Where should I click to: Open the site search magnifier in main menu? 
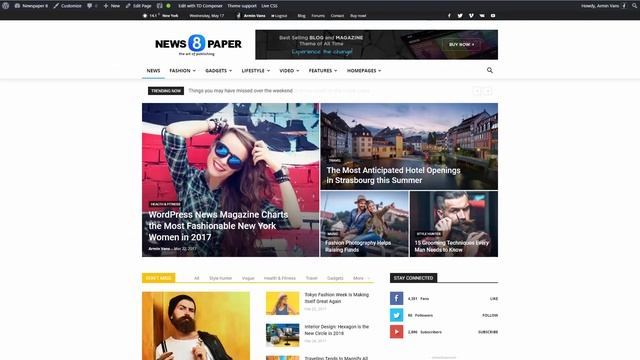point(489,70)
